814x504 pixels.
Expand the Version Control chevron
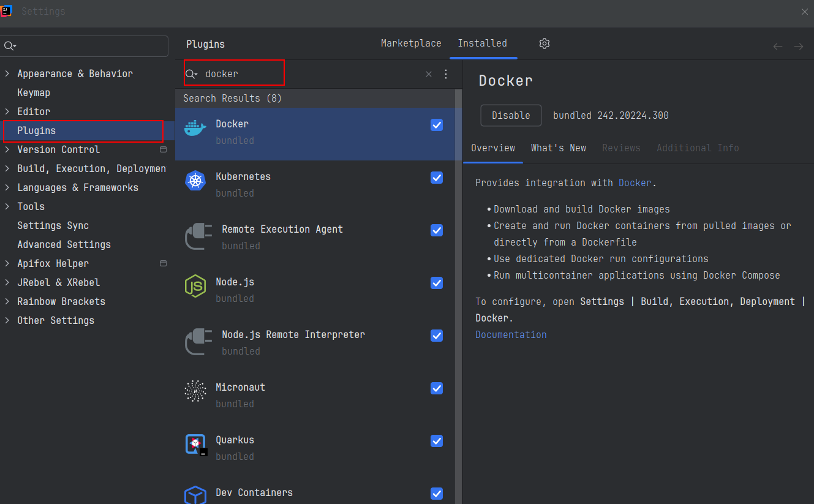[7, 149]
